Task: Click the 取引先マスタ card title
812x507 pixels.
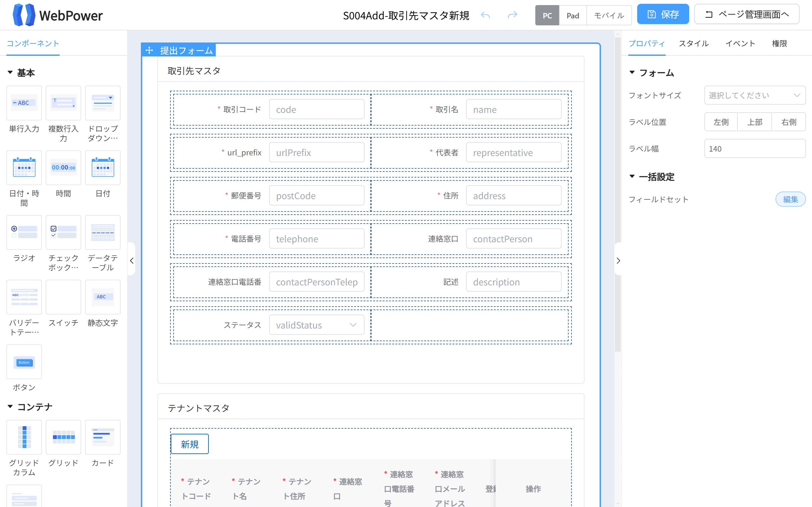Action: click(194, 71)
